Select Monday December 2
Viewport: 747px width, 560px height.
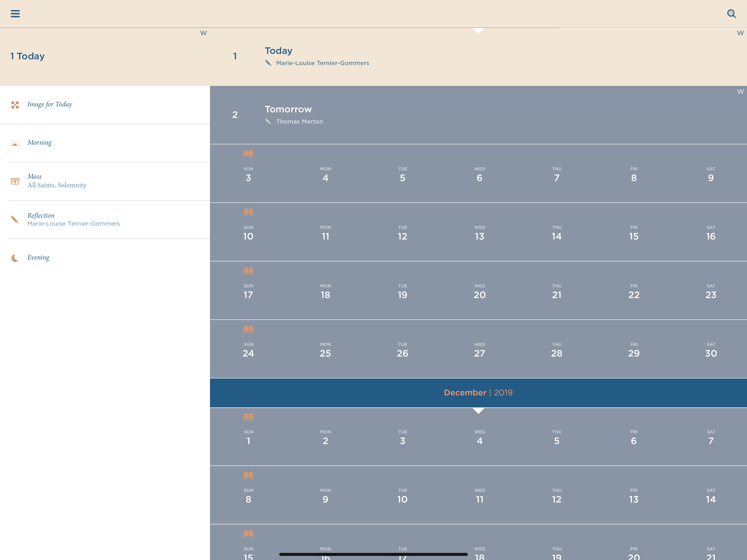point(325,437)
